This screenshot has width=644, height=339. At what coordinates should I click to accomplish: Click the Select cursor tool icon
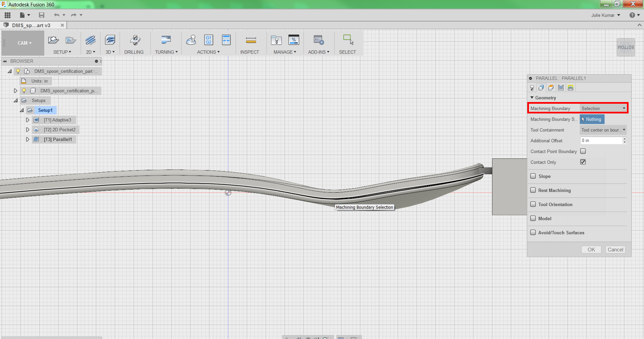point(348,40)
